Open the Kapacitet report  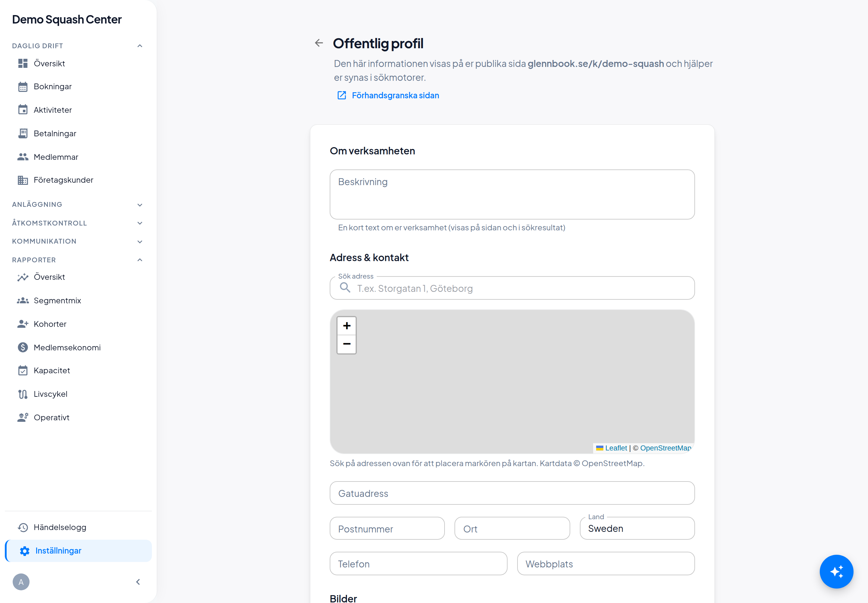pos(78,371)
